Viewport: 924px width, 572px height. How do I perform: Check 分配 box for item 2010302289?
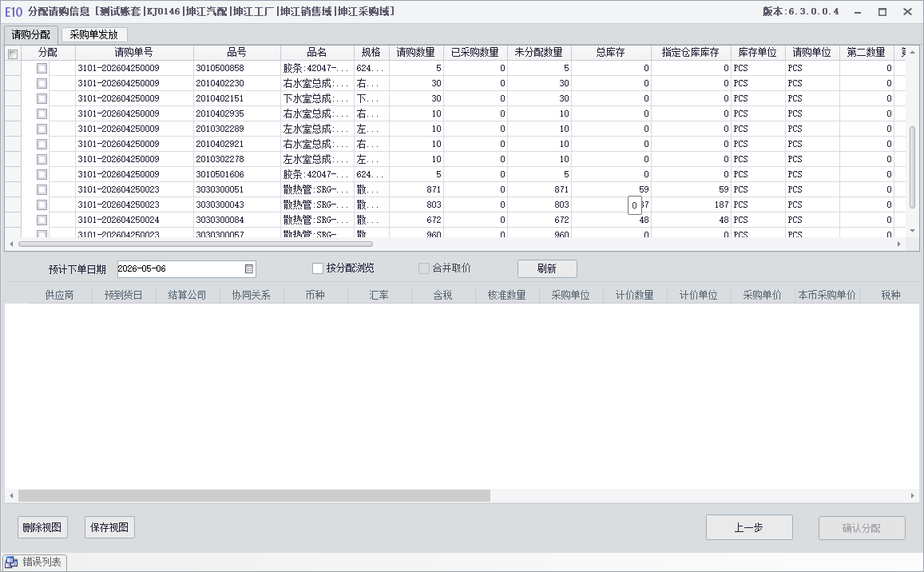pyautogui.click(x=42, y=129)
